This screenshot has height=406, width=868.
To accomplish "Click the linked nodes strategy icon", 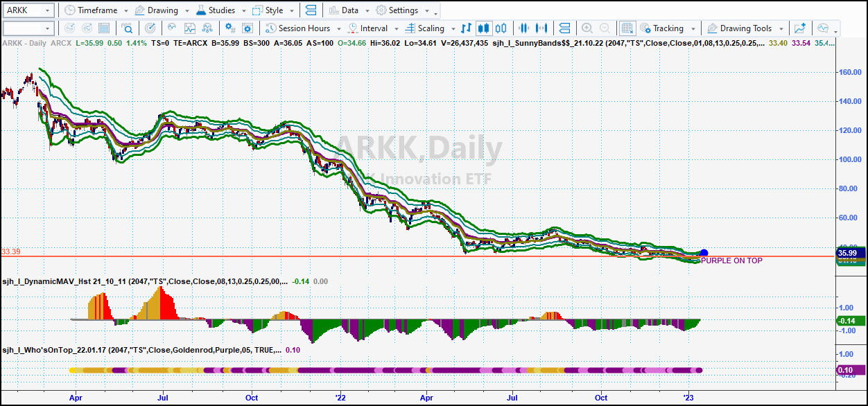I will click(207, 28).
